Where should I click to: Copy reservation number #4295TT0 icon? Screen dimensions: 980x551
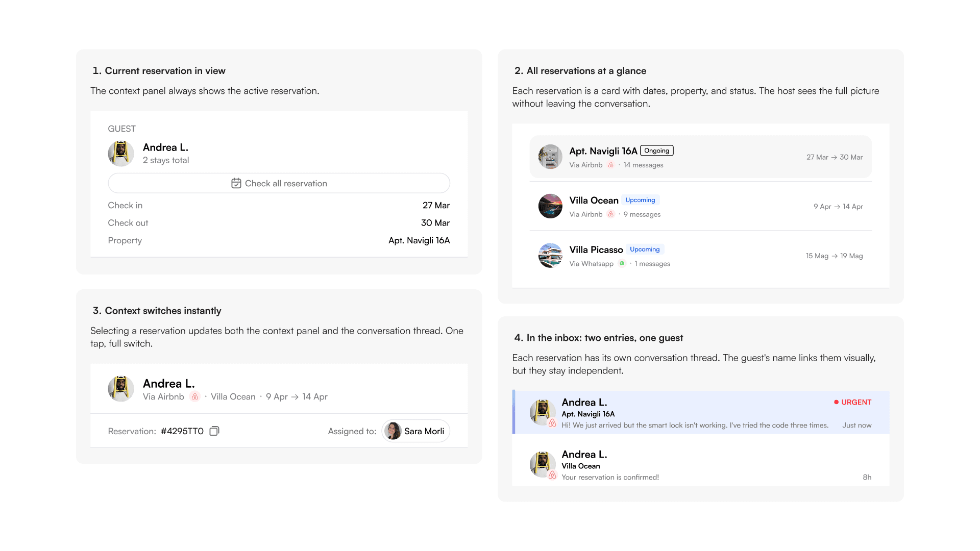(x=214, y=431)
